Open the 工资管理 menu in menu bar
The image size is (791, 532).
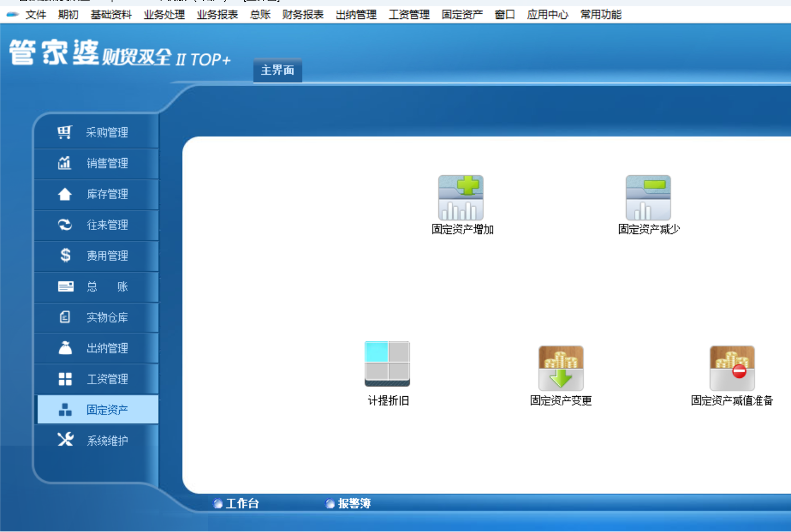409,14
